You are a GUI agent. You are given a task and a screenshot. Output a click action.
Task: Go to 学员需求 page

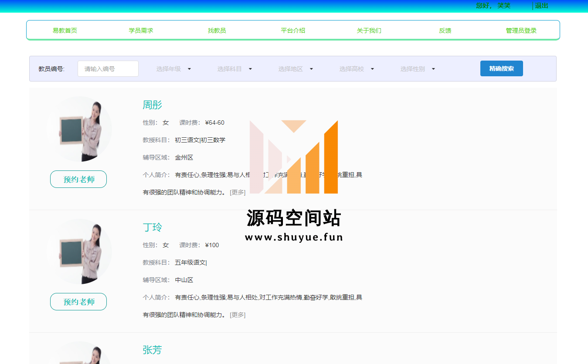click(141, 31)
